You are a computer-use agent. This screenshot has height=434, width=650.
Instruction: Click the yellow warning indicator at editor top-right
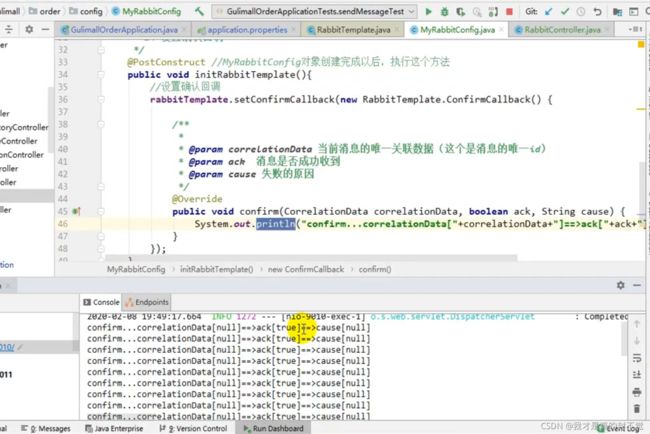click(x=641, y=44)
